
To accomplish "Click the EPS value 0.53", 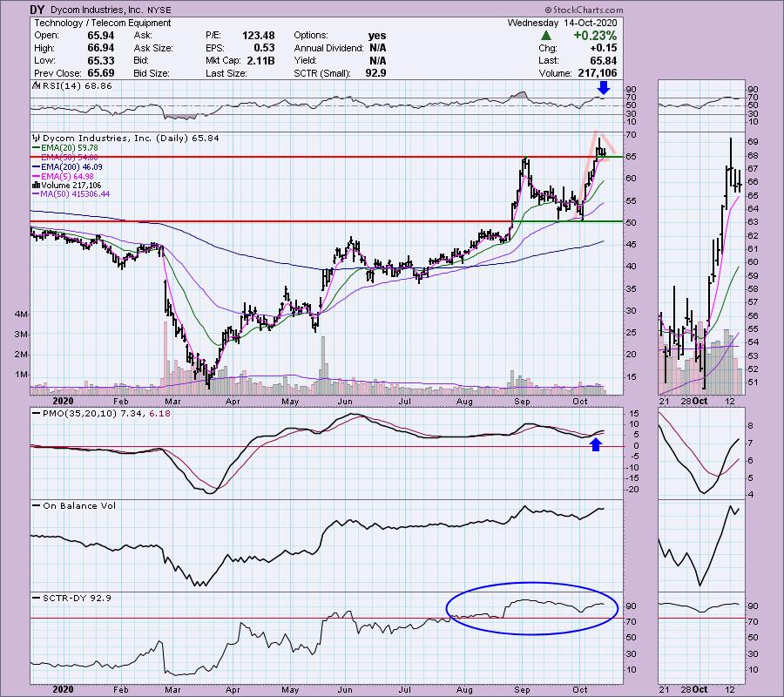I will coord(264,48).
